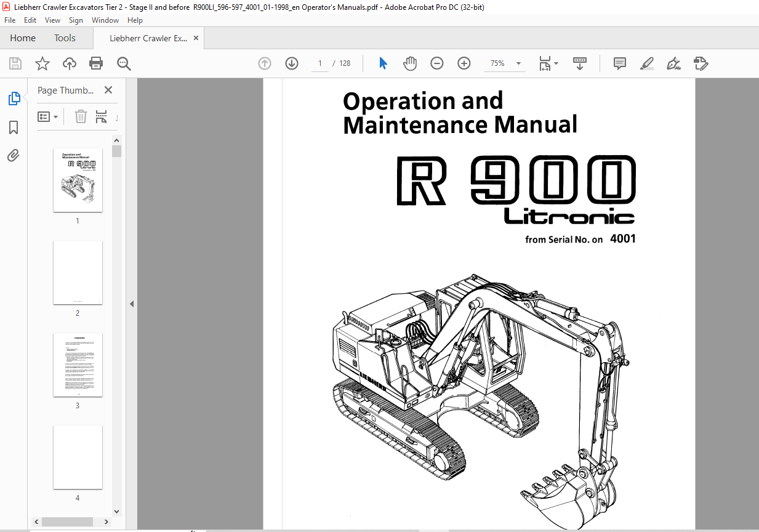Screen dimensions: 759x532
Task: Select the arrow Selection tool
Action: [x=383, y=63]
